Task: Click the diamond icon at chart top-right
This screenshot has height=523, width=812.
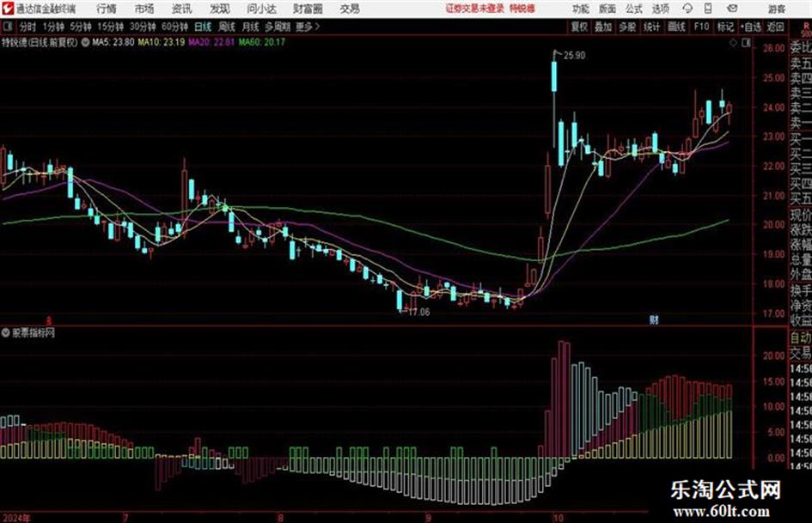Action: tap(733, 44)
